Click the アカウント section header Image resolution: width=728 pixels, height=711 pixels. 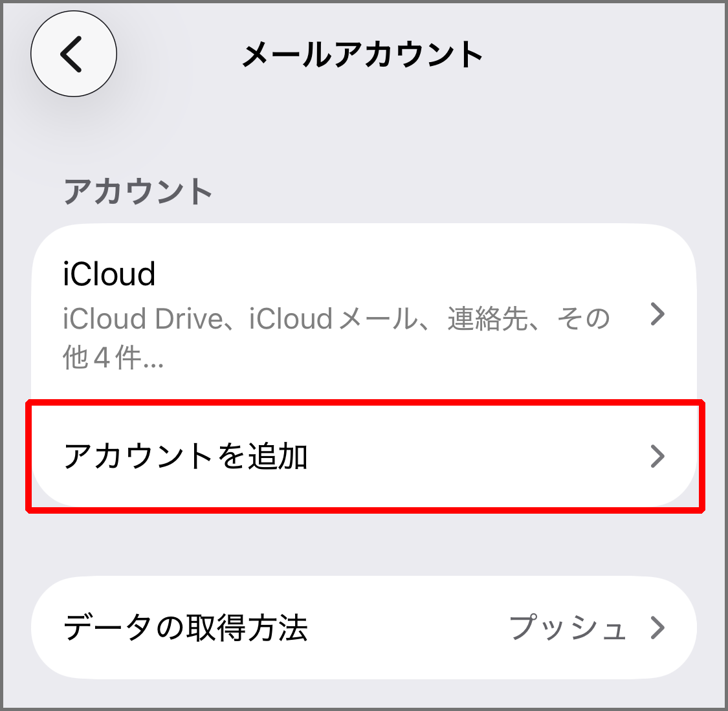[x=138, y=192]
